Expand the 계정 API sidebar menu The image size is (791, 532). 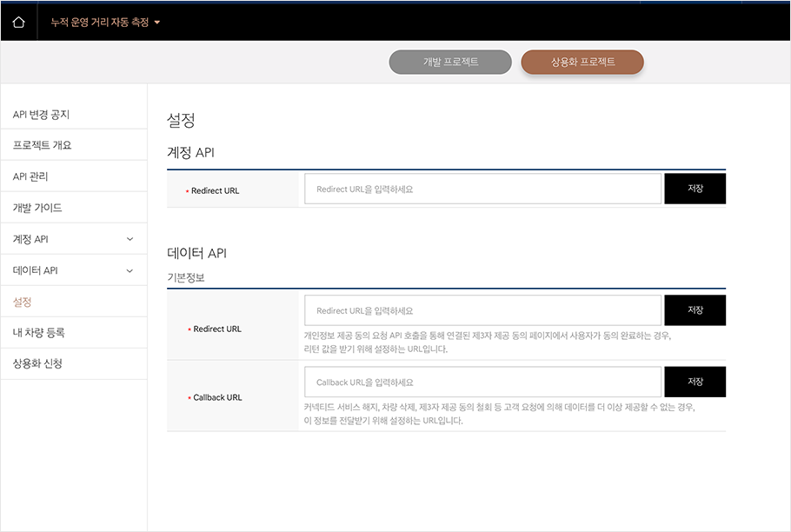click(74, 238)
